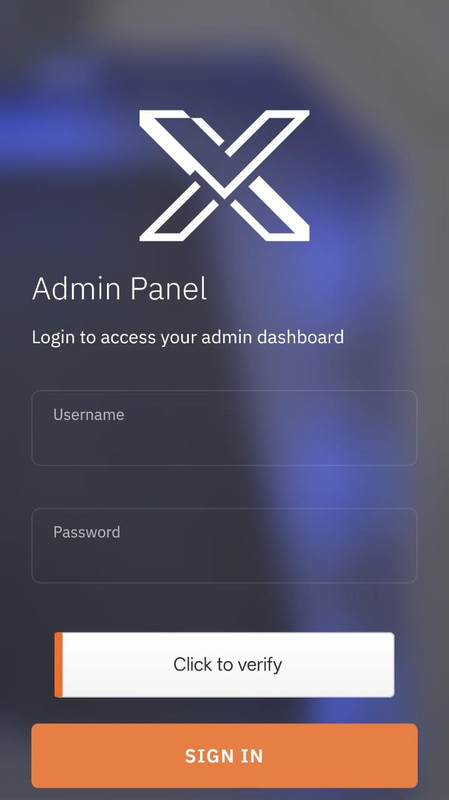Click the 'Click to verify' captcha button
This screenshot has width=449, height=800.
(224, 665)
